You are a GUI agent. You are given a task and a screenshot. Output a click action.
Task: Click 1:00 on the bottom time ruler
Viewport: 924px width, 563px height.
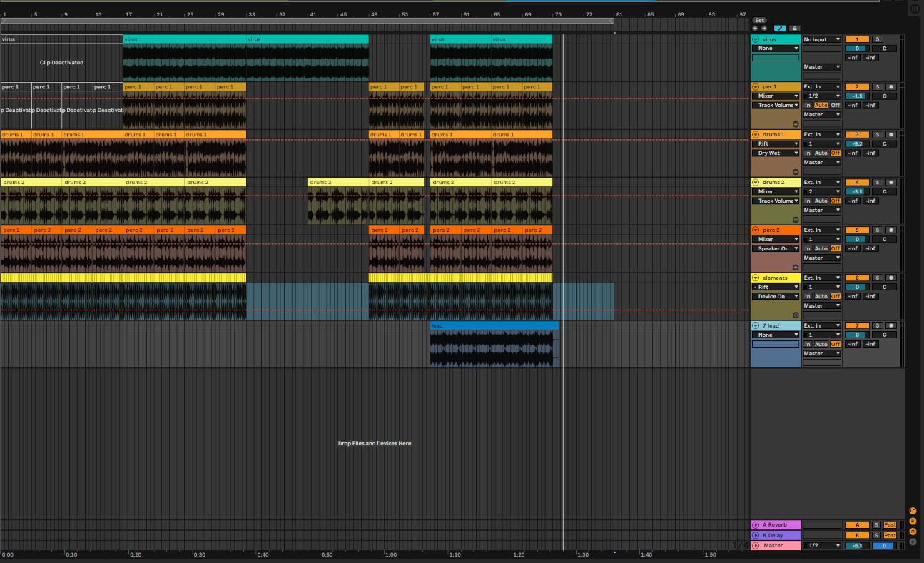[x=391, y=554]
